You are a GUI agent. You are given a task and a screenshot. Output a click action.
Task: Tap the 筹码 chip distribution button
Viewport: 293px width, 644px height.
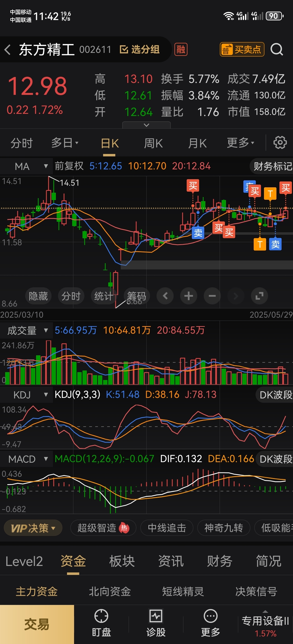coord(136,296)
